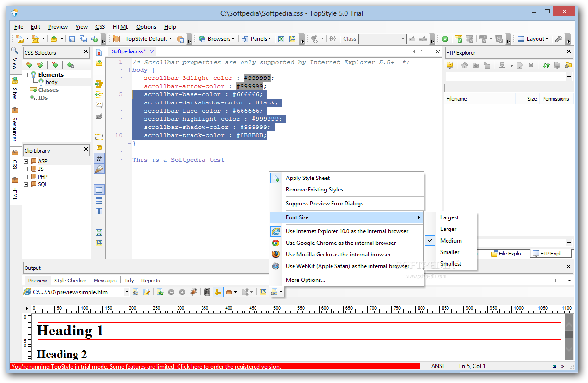The width and height of the screenshot is (588, 383).
Task: Collapse the Elements tree node
Action: click(26, 75)
